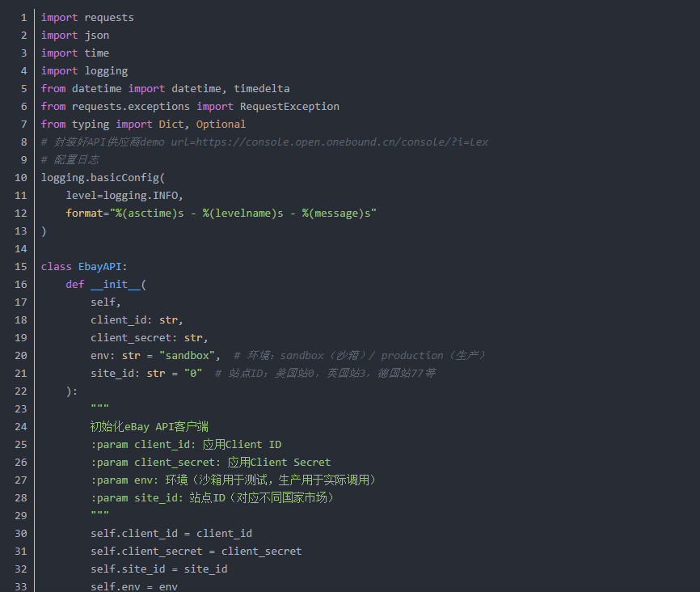Viewport: 700px width, 592px height.
Task: Click level=logging.INFO argument
Action: 124,196
